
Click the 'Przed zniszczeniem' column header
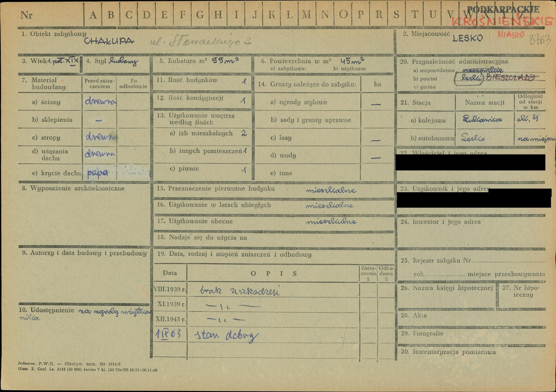(99, 84)
